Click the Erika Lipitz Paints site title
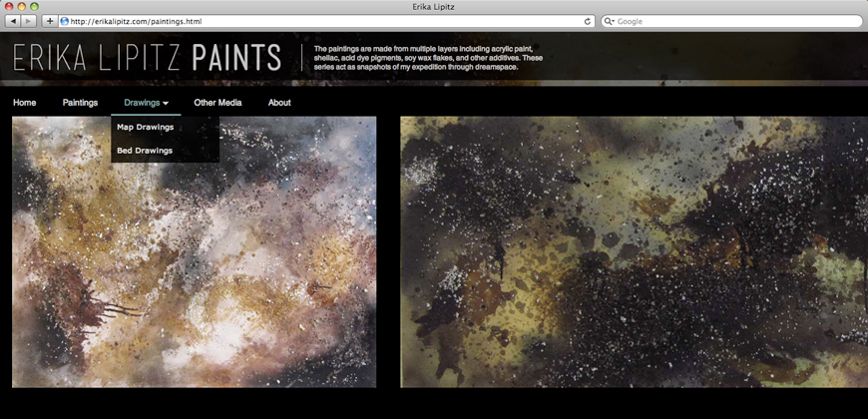The image size is (868, 419). tap(147, 58)
